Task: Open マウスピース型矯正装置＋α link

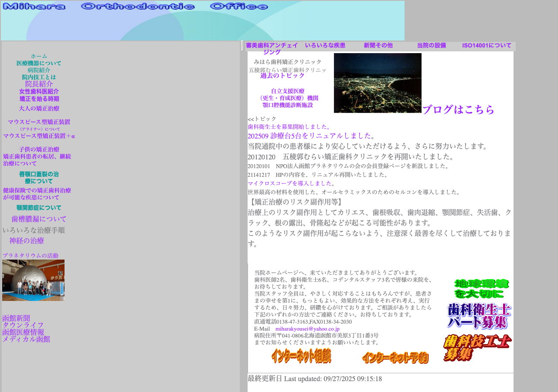Action: pyautogui.click(x=39, y=136)
